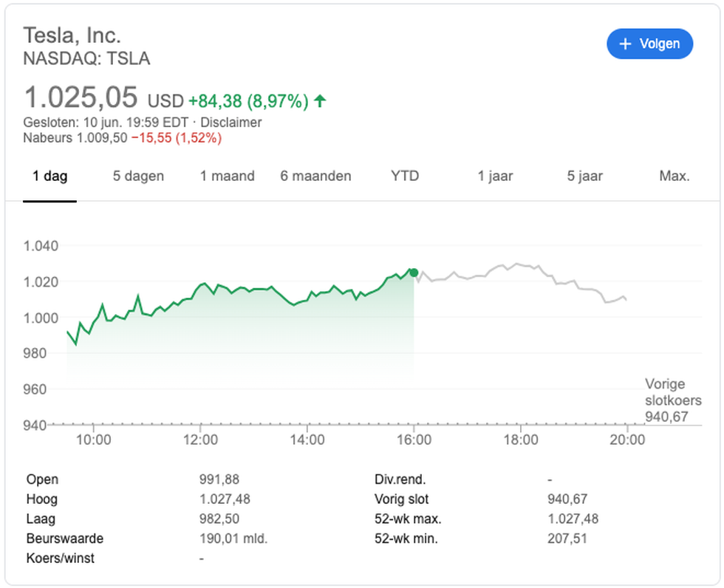Click the green closing price dot on chart
724x588 pixels.
pyautogui.click(x=414, y=273)
